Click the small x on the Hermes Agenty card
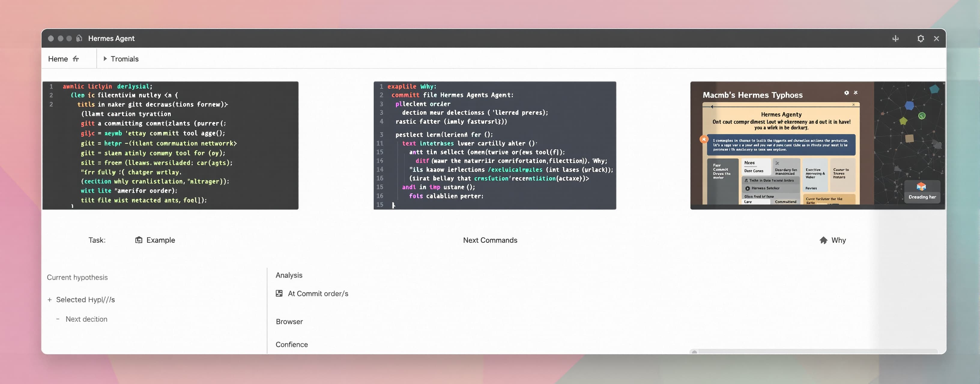The height and width of the screenshot is (384, 980). [854, 105]
